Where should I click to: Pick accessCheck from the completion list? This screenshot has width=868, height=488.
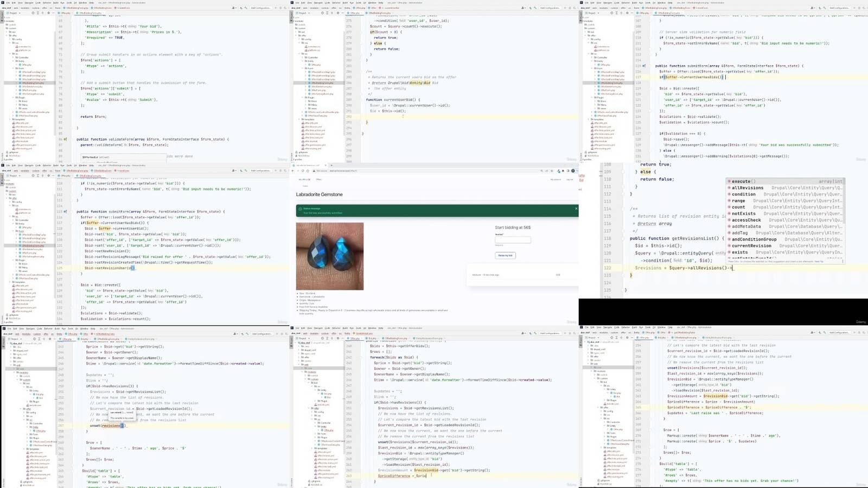(785, 220)
